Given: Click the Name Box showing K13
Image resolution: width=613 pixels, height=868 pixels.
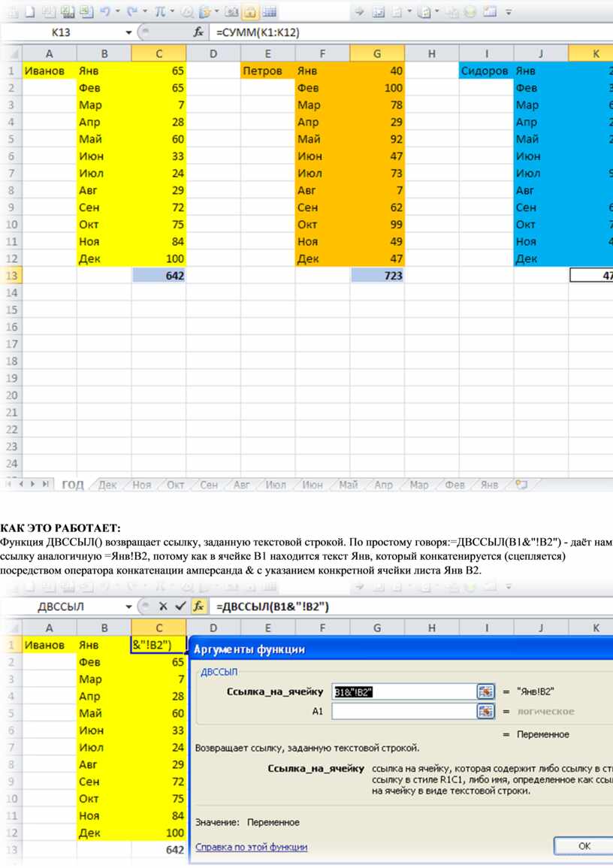Looking at the screenshot, I should pos(61,32).
